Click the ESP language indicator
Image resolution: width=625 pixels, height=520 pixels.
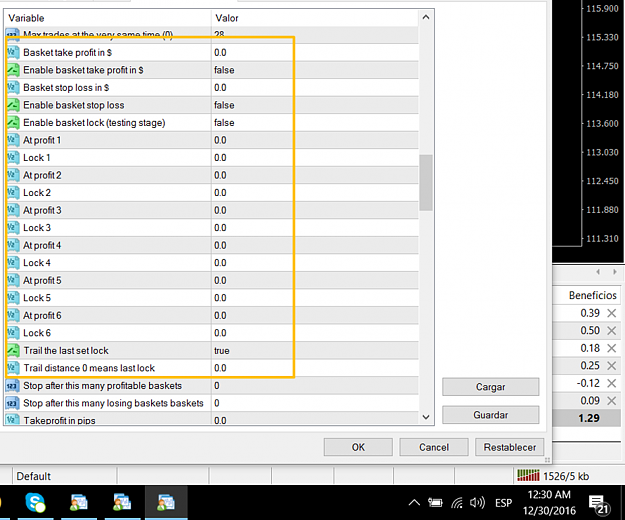[x=503, y=503]
